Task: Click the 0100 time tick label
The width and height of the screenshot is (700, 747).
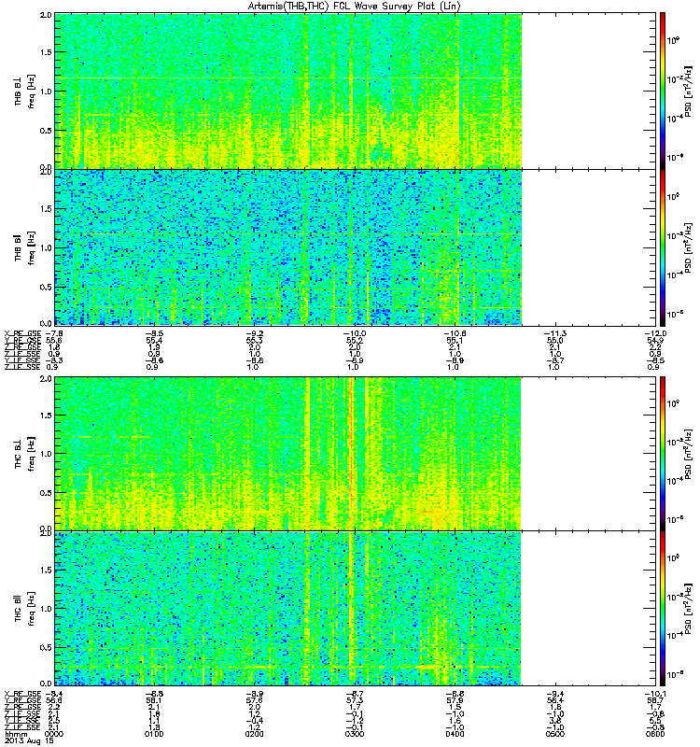Action: 154,734
